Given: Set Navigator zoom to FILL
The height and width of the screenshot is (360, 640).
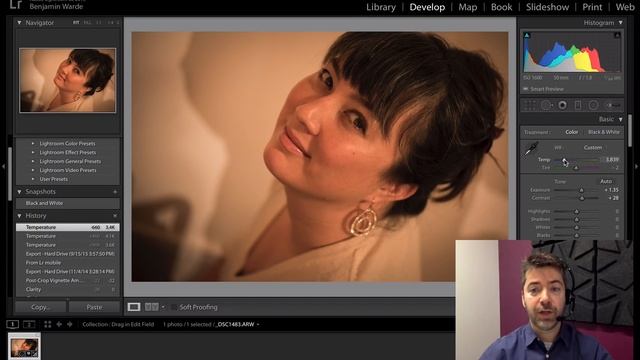Looking at the screenshot, I should (87, 23).
